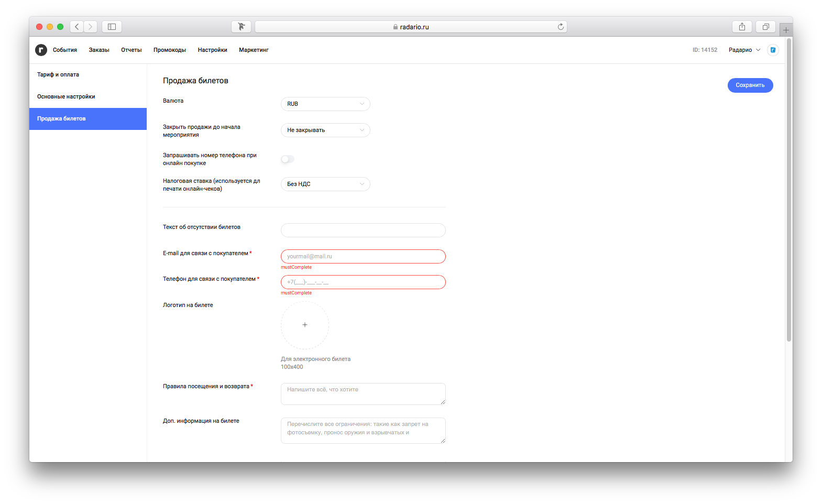
Task: Select 'Продажа билетов' in sidebar
Action: [88, 118]
